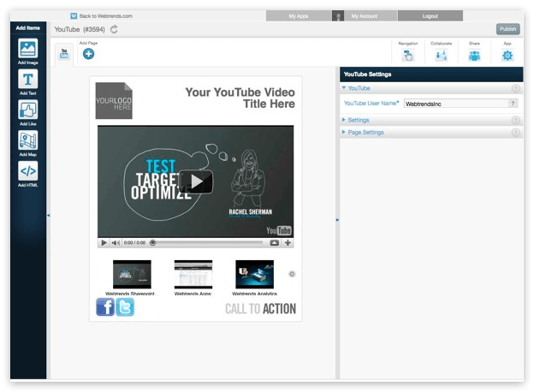This screenshot has width=534, height=392.
Task: Select the Webtrends Analytics video thumbnail
Action: pyautogui.click(x=254, y=275)
